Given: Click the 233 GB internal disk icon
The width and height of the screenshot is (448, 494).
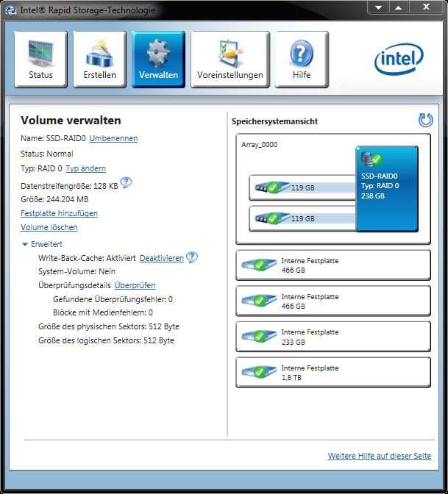Looking at the screenshot, I should 259,337.
